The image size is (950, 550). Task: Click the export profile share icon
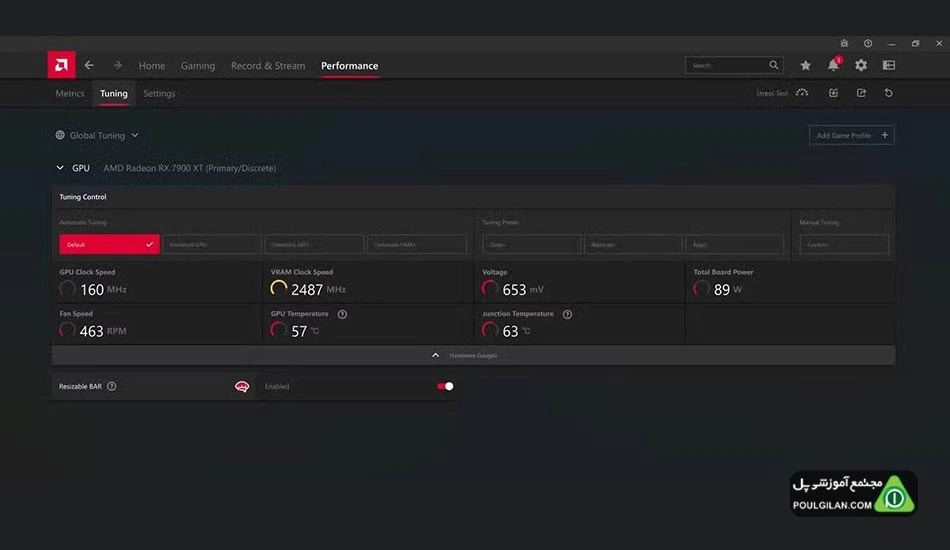[861, 93]
